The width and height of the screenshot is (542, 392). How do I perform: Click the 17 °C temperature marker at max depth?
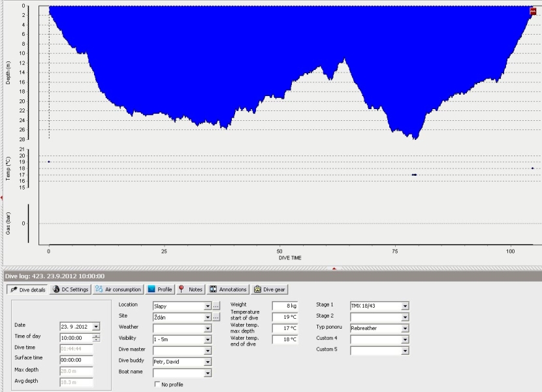click(414, 174)
